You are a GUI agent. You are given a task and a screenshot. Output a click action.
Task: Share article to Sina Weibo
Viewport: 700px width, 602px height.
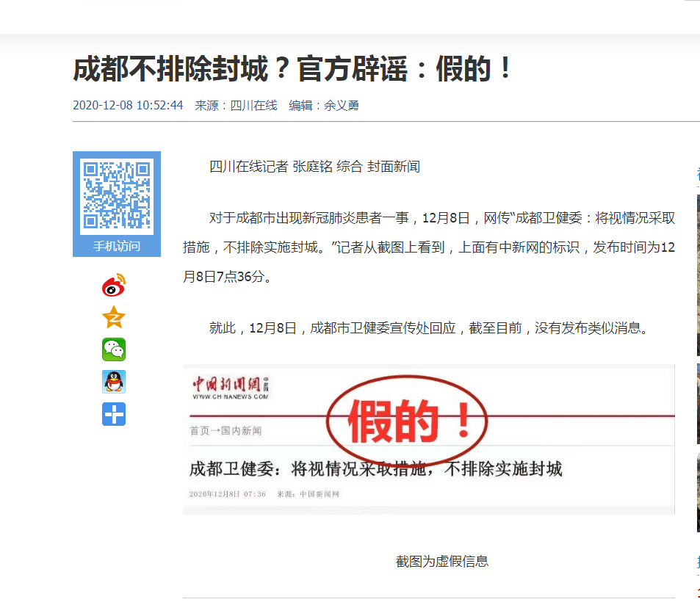point(114,286)
